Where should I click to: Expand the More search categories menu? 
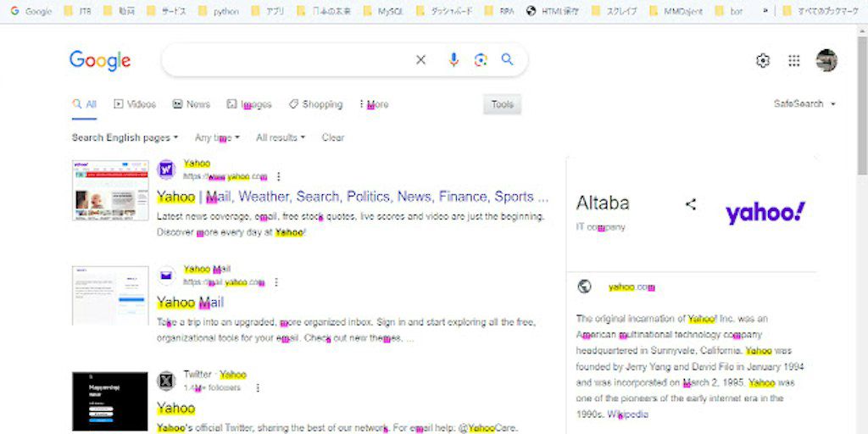(374, 104)
